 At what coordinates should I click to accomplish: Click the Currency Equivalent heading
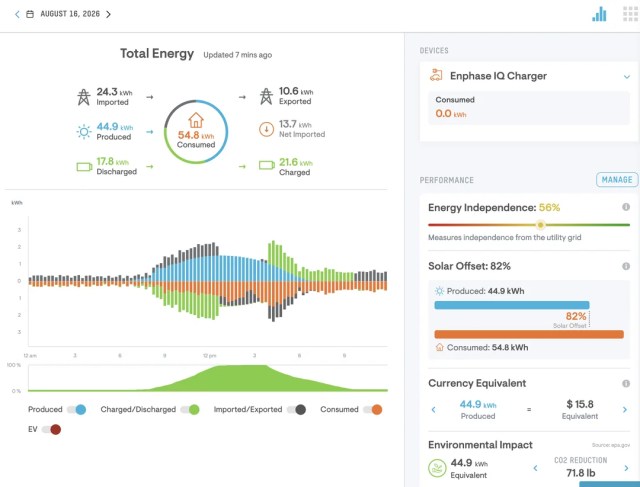477,383
